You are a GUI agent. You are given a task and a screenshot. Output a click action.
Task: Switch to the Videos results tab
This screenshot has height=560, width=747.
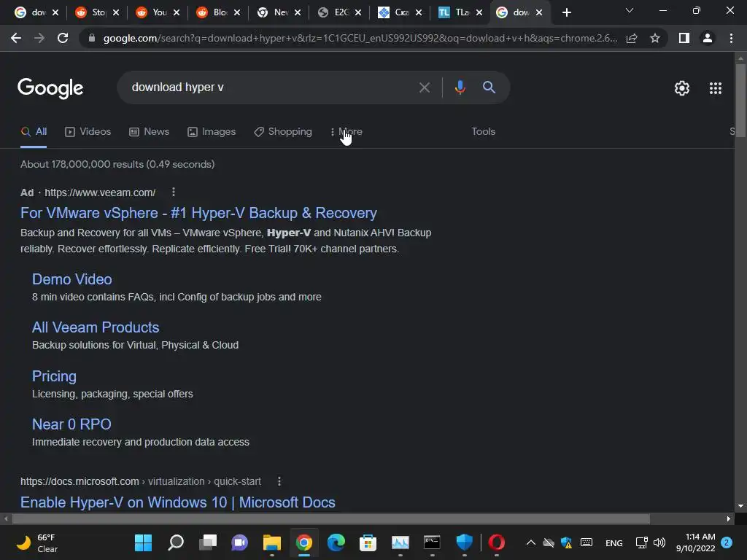(x=88, y=132)
